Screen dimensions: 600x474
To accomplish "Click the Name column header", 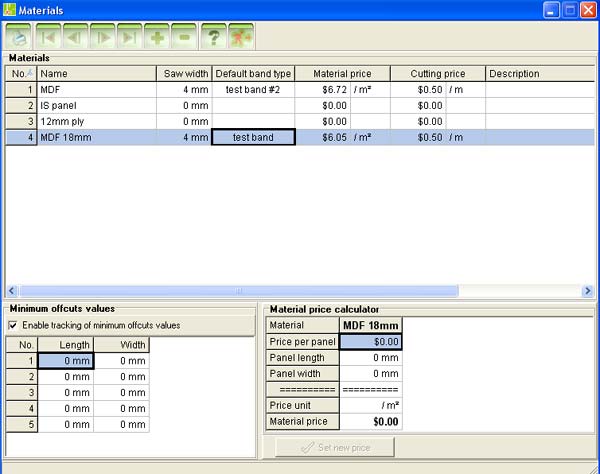I will tap(96, 73).
